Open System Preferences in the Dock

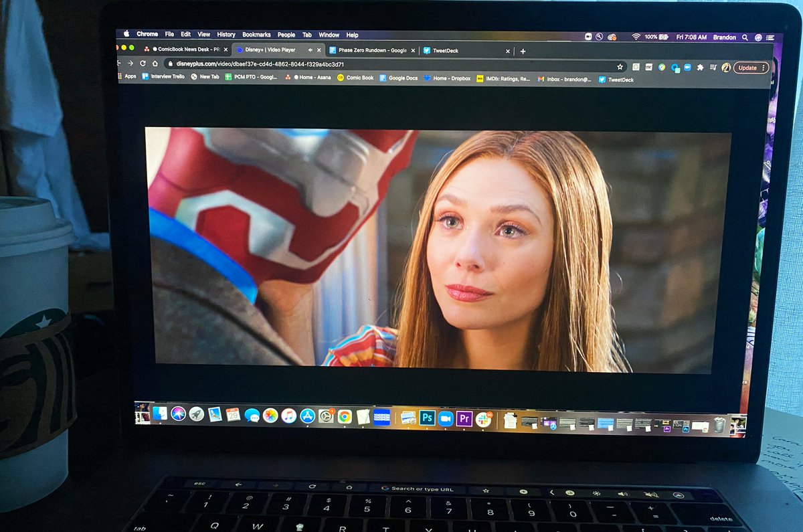click(326, 416)
